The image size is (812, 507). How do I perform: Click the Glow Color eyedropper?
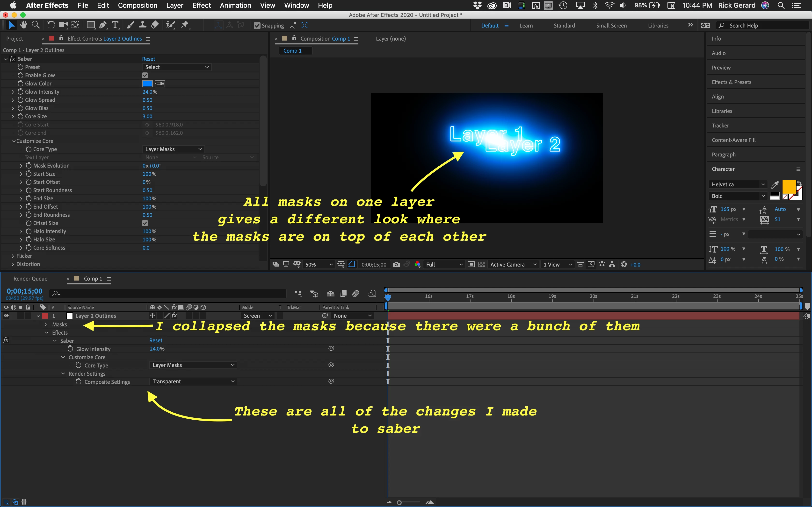pos(160,84)
